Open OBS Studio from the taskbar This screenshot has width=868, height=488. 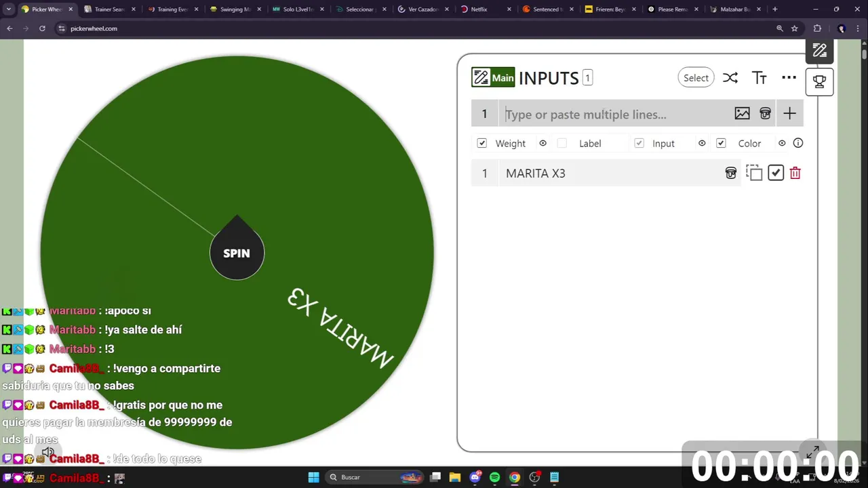point(534,477)
